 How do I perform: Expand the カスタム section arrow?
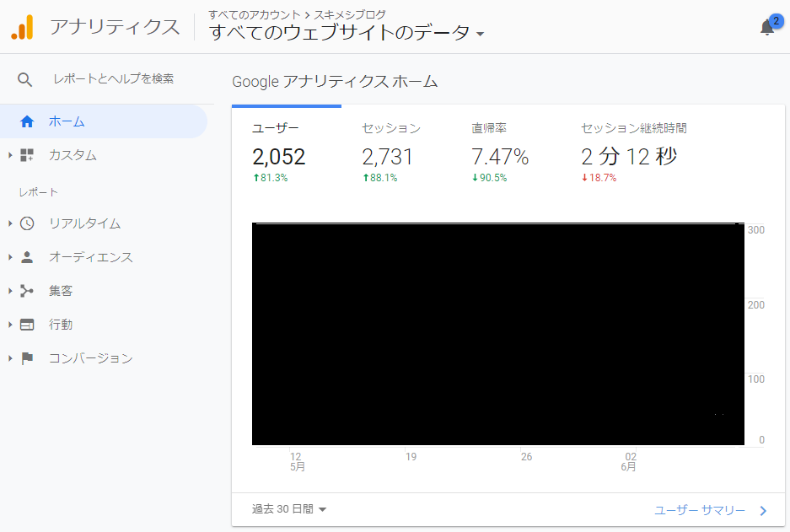(x=10, y=155)
